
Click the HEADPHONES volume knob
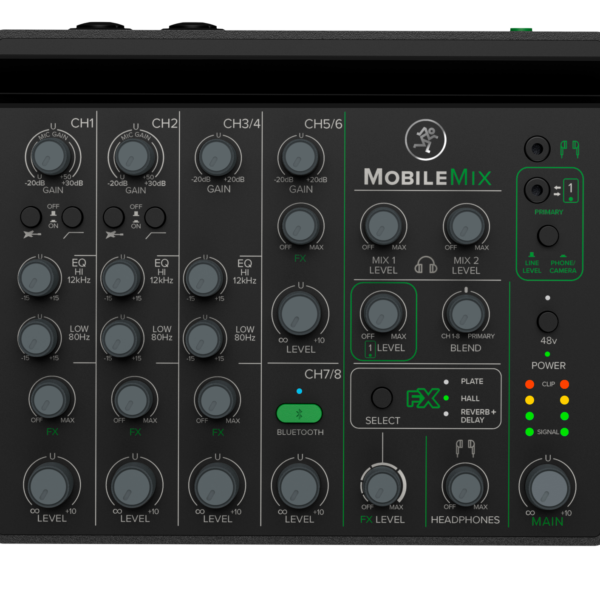[465, 486]
